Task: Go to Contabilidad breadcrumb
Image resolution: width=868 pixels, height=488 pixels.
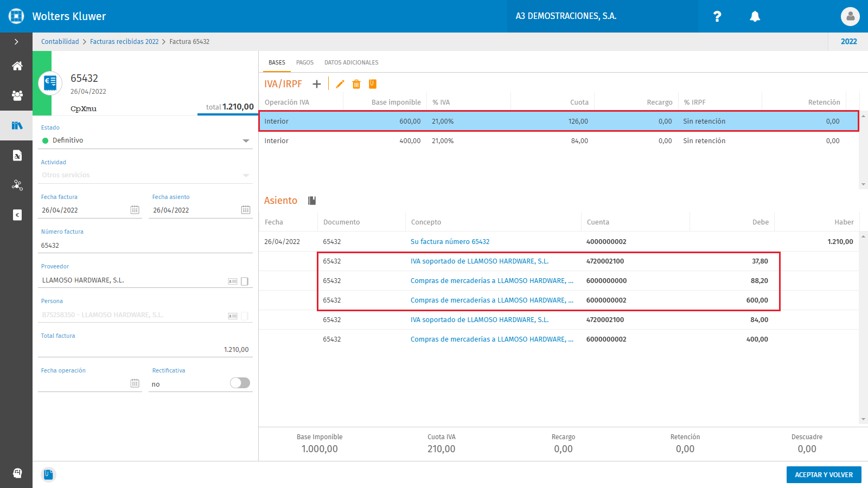Action: (x=60, y=42)
